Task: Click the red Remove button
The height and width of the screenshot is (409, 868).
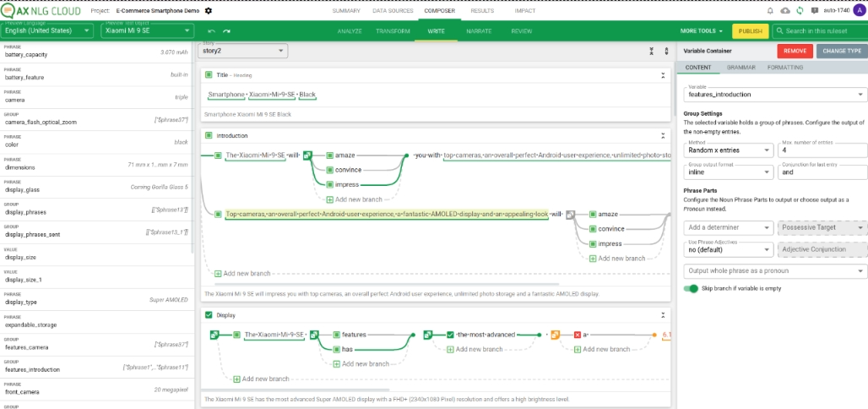Action: point(795,51)
